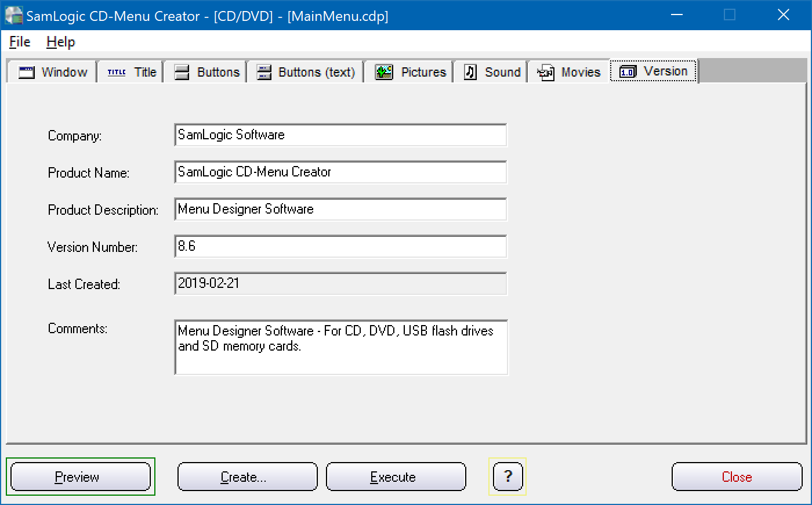Close the window using the title bar X
Screen dimensions: 812x505
coord(784,15)
